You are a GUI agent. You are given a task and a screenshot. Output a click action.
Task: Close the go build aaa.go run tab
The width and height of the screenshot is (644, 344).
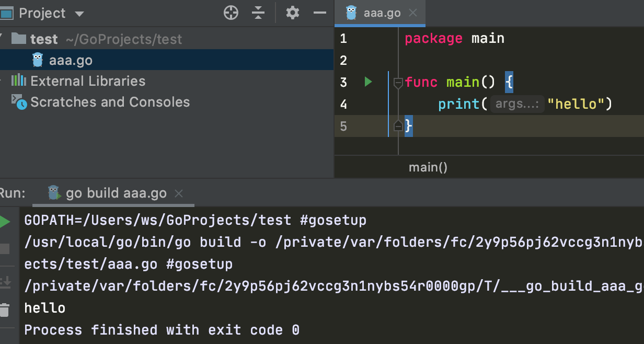click(x=179, y=193)
